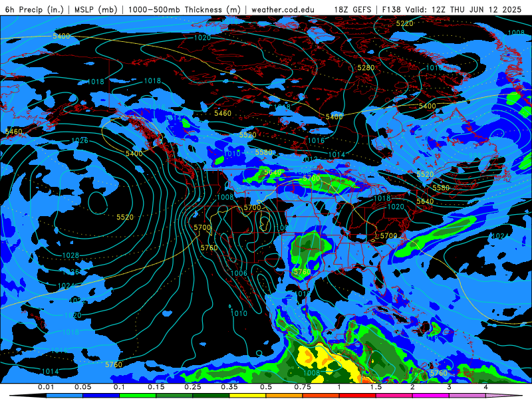The height and width of the screenshot is (399, 532).
Task: Click the 1.5 legend value
Action: coord(376,387)
